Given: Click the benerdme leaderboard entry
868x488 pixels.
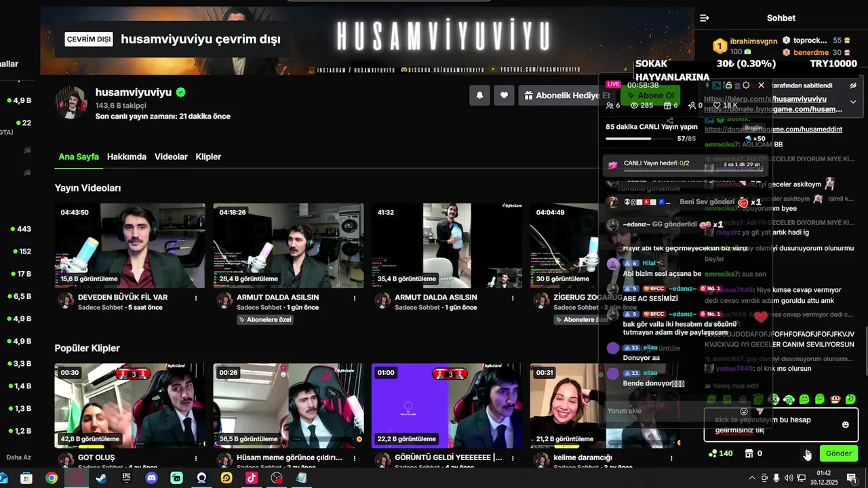Looking at the screenshot, I should (811, 52).
